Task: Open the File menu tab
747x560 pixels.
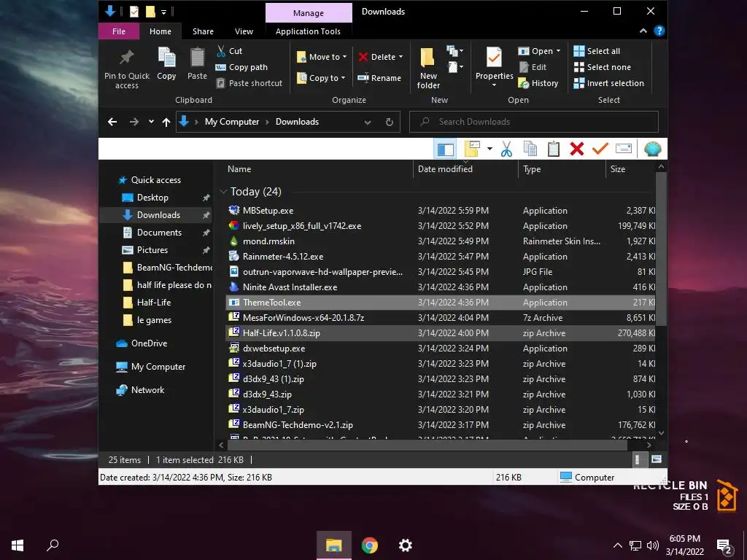Action: click(x=119, y=31)
